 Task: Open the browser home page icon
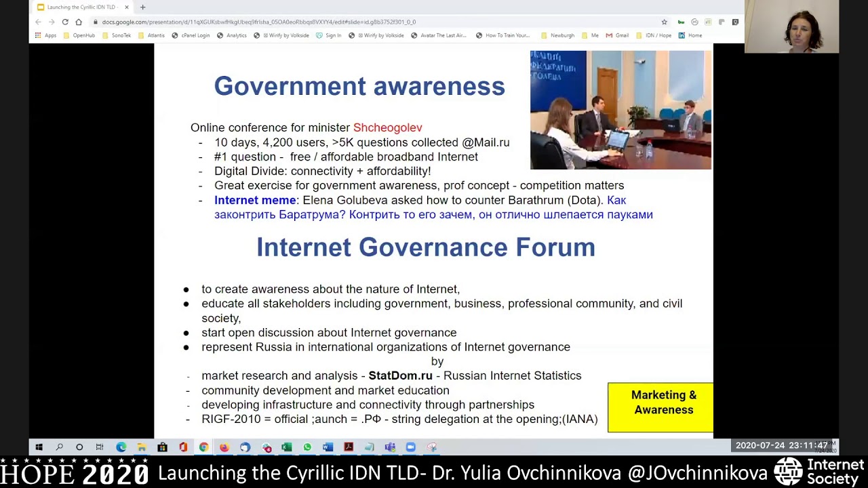click(x=79, y=22)
